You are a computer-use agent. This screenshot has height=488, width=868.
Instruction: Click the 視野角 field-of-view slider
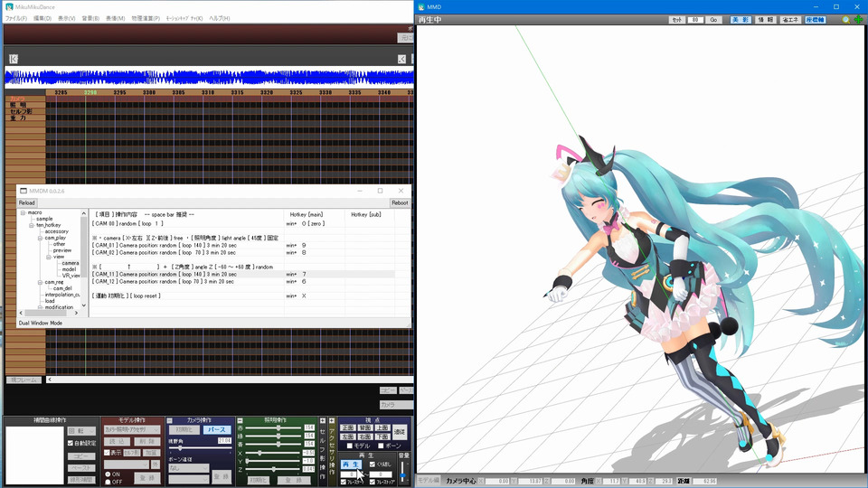coord(200,447)
